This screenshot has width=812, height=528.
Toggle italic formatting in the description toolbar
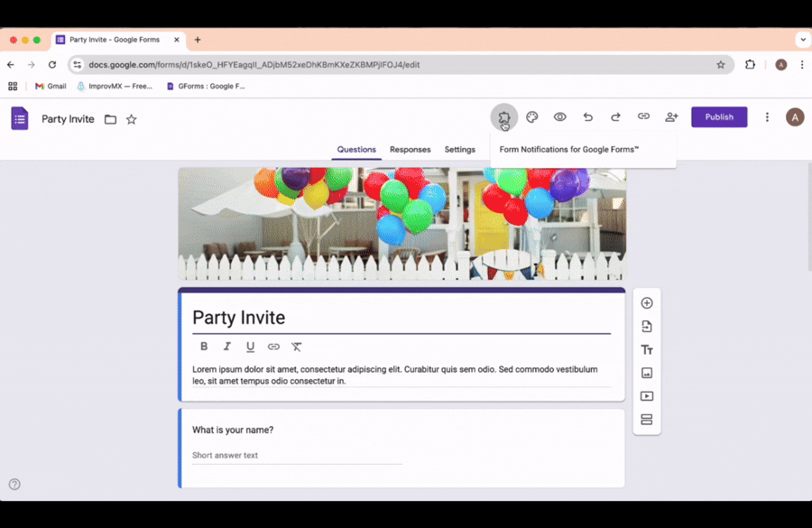pyautogui.click(x=226, y=347)
